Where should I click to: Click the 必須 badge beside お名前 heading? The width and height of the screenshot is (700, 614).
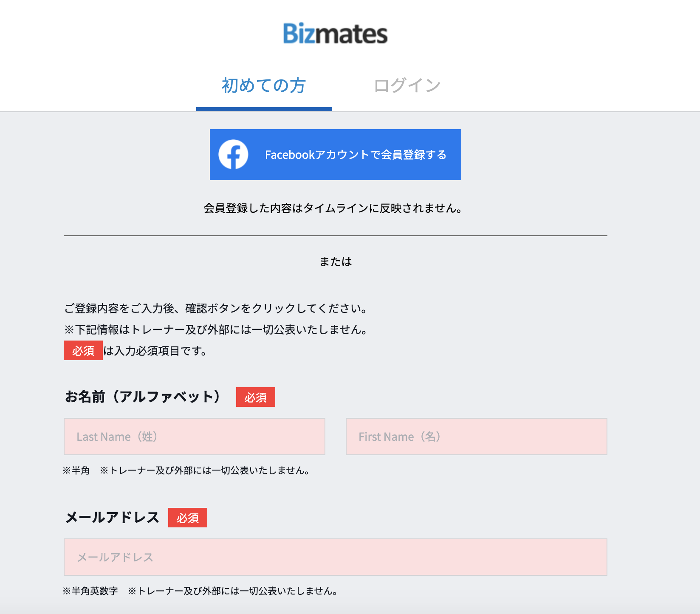click(x=255, y=397)
